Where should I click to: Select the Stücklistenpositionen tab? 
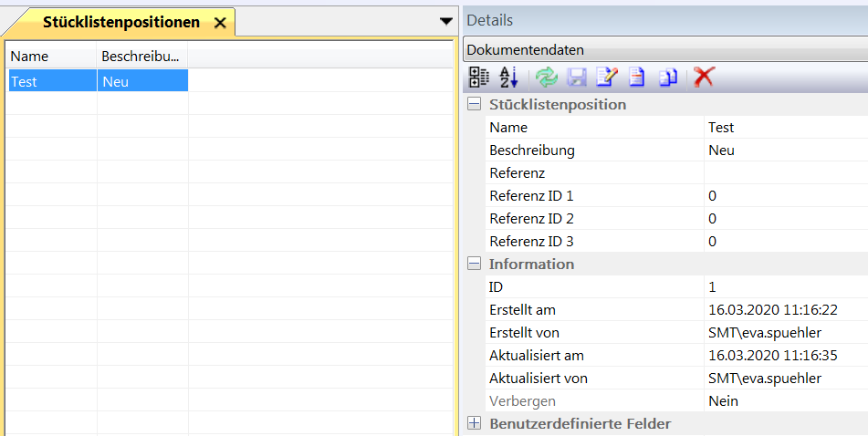click(x=120, y=23)
